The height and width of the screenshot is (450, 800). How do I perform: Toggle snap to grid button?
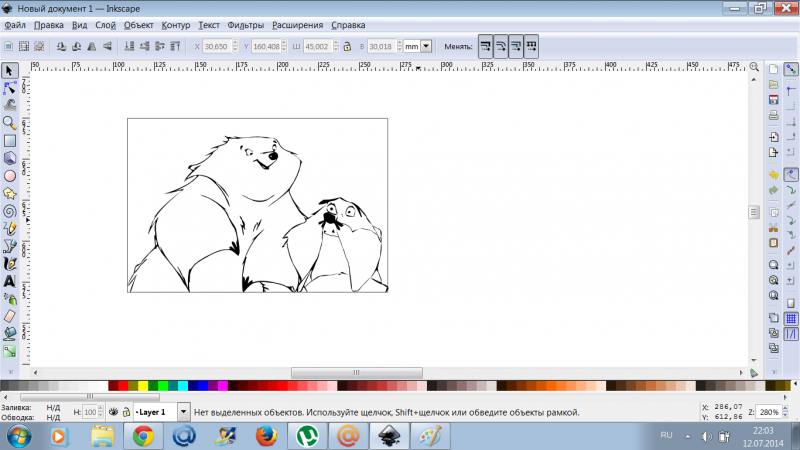(x=791, y=319)
